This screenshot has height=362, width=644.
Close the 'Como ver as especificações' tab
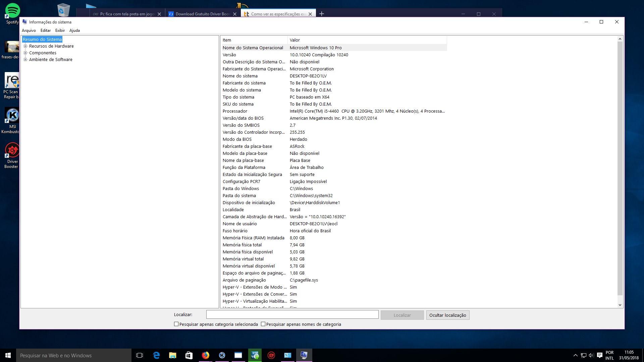310,14
